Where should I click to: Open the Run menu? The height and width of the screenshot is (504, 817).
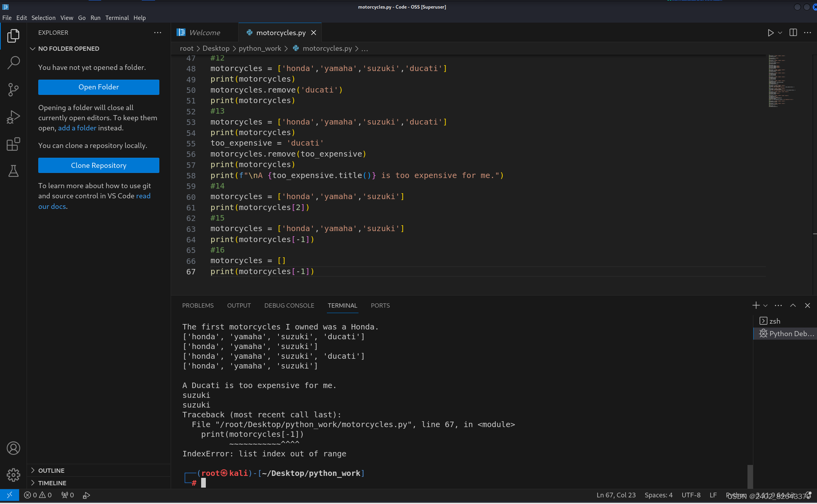click(95, 18)
